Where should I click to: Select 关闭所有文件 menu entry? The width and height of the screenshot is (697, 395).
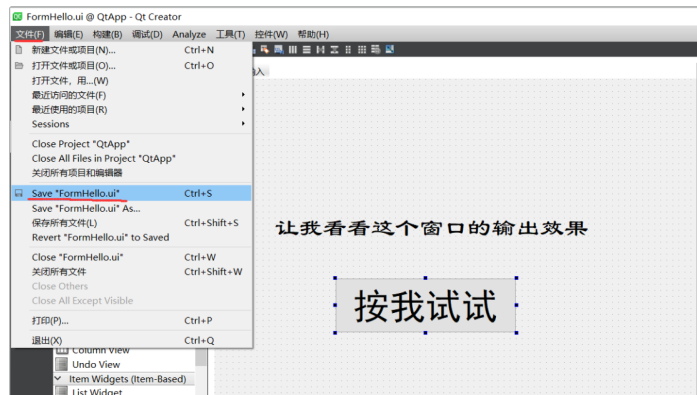tap(132, 271)
